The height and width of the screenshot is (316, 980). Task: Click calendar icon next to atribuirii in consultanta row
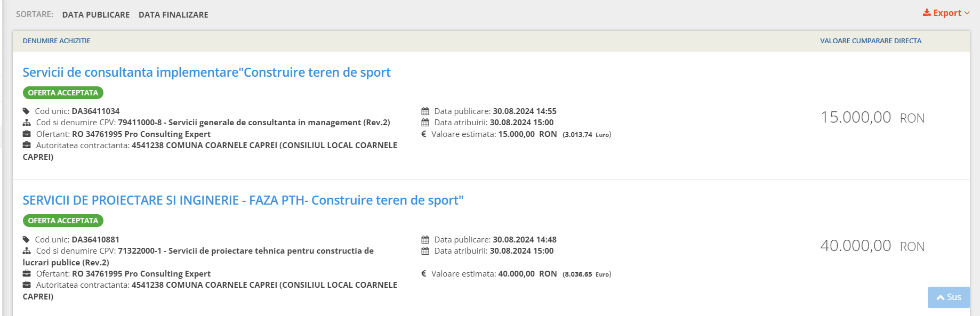coord(425,123)
